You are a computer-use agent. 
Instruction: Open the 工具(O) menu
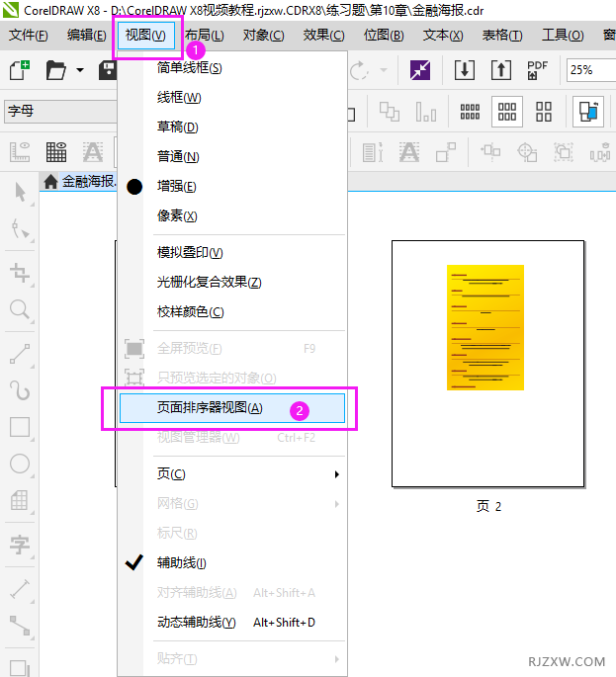[563, 35]
